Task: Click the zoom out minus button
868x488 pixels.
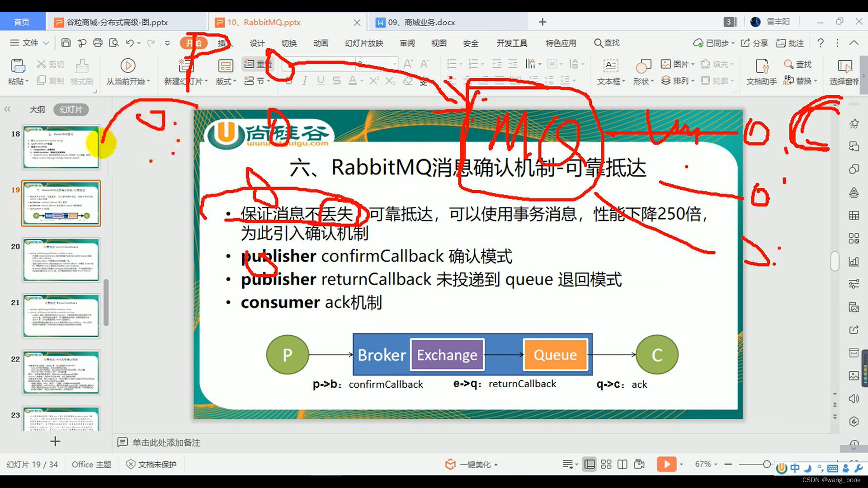Action: coord(728,464)
